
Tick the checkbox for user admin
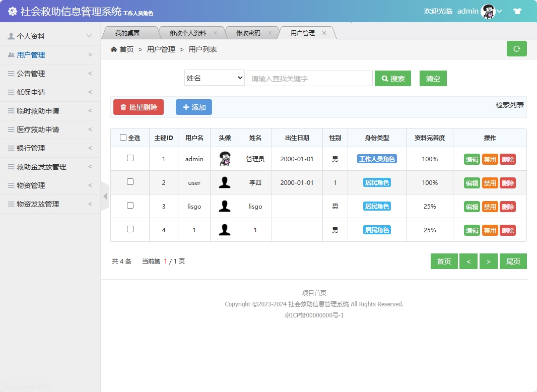click(129, 159)
